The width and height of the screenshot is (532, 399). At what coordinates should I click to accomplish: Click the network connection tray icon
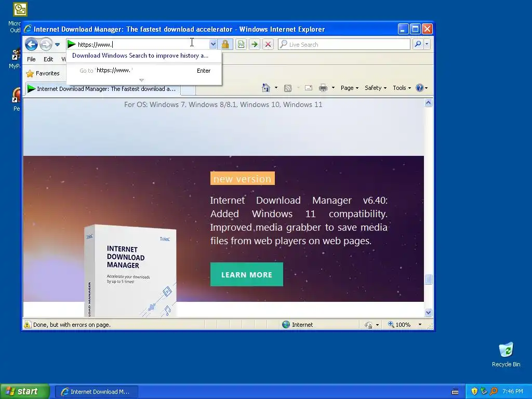[x=484, y=392]
